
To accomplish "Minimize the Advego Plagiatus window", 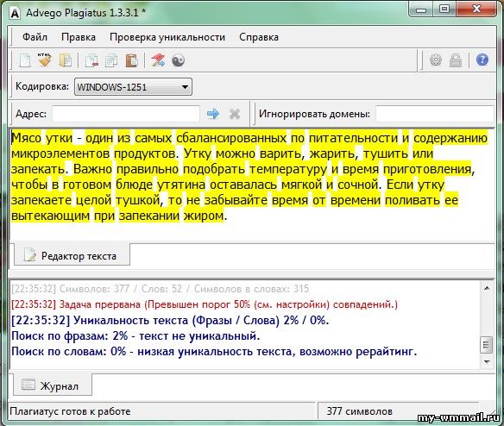I will pos(421,9).
